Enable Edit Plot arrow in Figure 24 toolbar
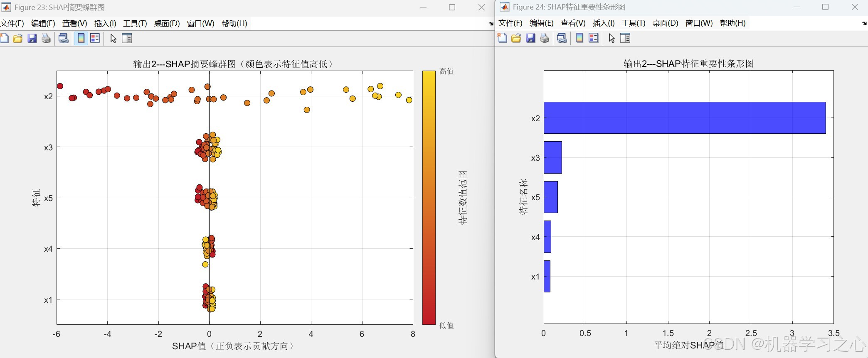This screenshot has height=358, width=868. (612, 38)
